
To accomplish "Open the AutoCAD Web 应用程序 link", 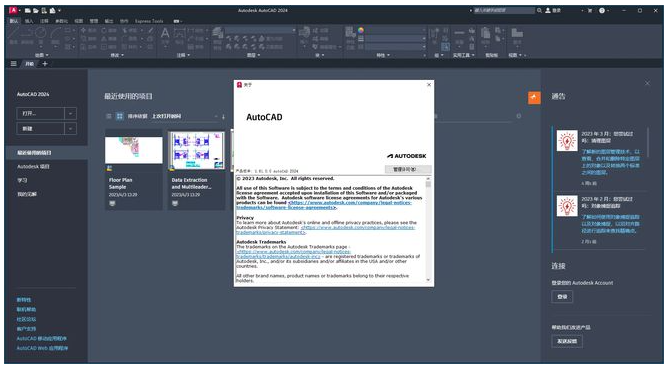I will pyautogui.click(x=42, y=348).
